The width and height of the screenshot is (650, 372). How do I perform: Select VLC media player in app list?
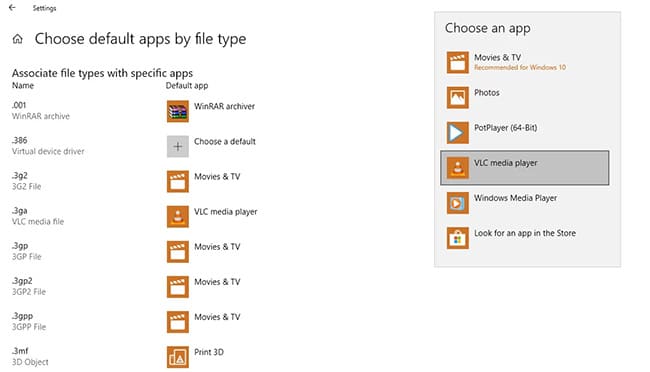[x=525, y=168]
